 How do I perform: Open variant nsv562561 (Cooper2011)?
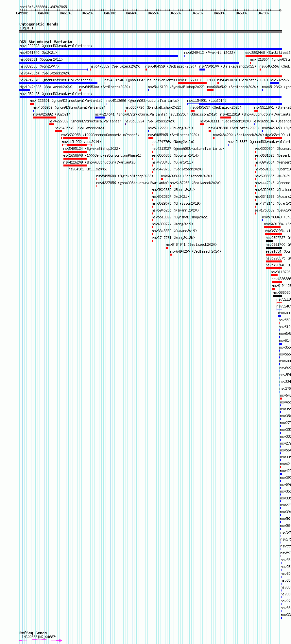(41, 59)
